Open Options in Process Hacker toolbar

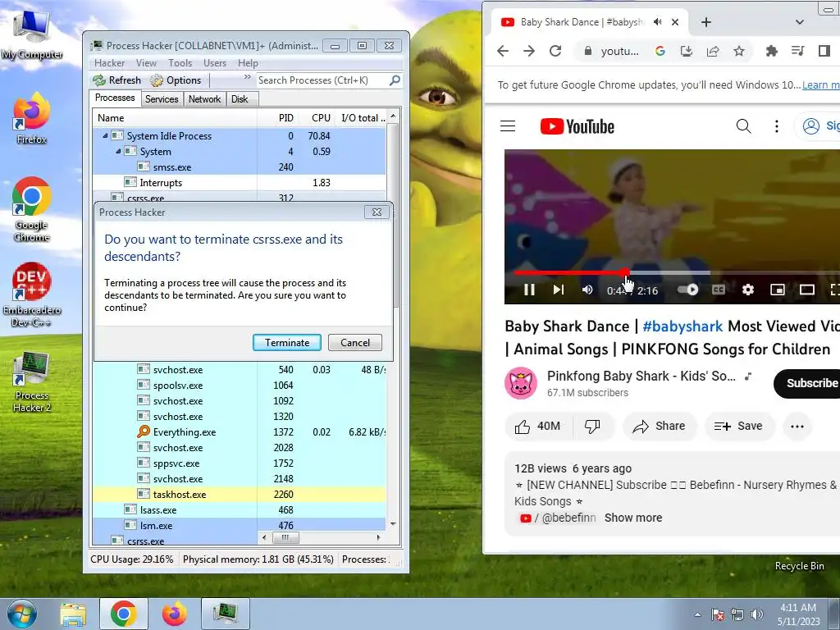176,80
